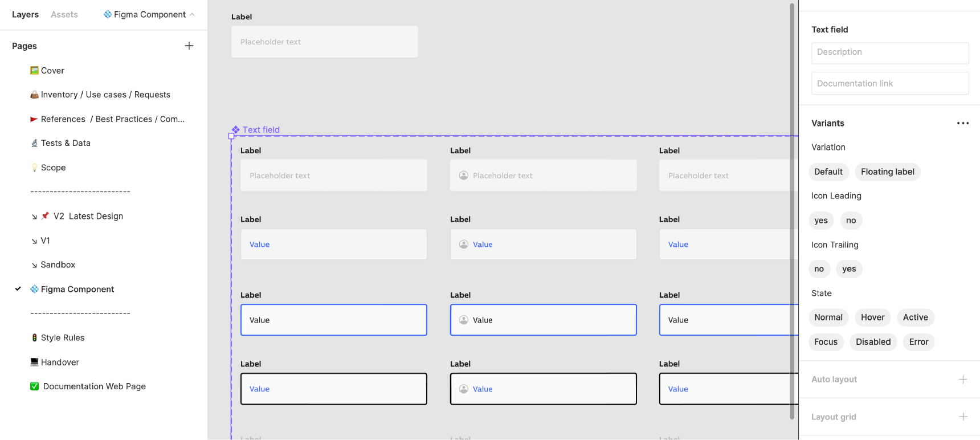Open Documentation Web Page entry
The height and width of the screenshot is (440, 980).
click(x=94, y=386)
